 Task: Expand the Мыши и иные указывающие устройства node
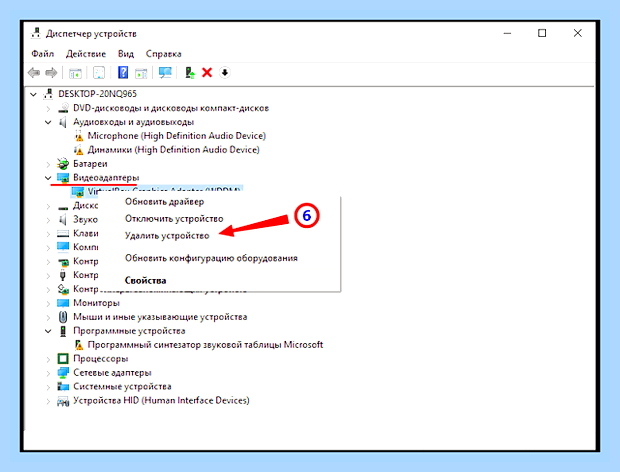[x=48, y=317]
